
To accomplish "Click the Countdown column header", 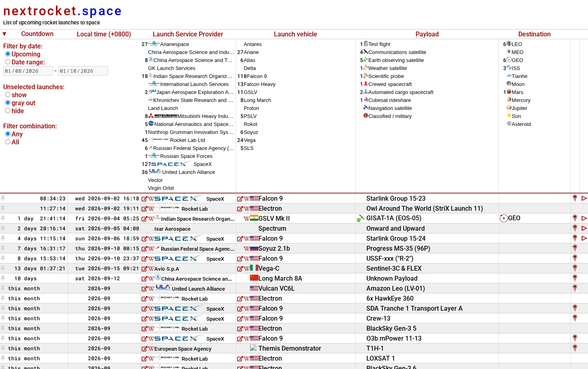I will coord(37,34).
